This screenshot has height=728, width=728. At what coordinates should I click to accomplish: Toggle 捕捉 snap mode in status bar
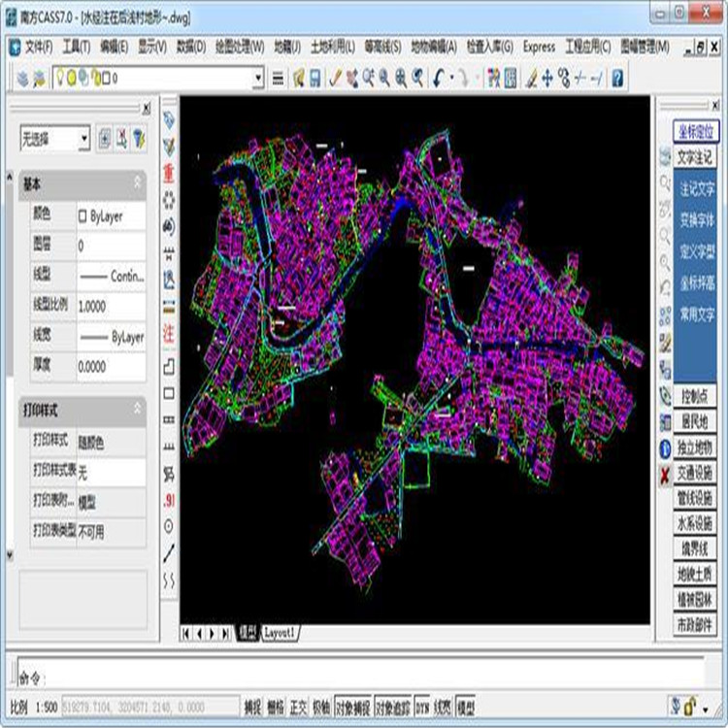click(252, 707)
